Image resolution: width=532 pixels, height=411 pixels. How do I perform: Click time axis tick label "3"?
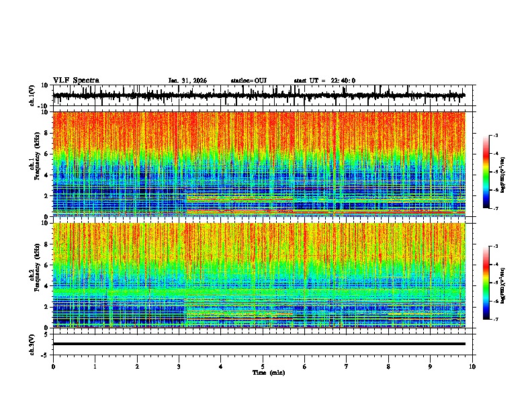point(179,367)
